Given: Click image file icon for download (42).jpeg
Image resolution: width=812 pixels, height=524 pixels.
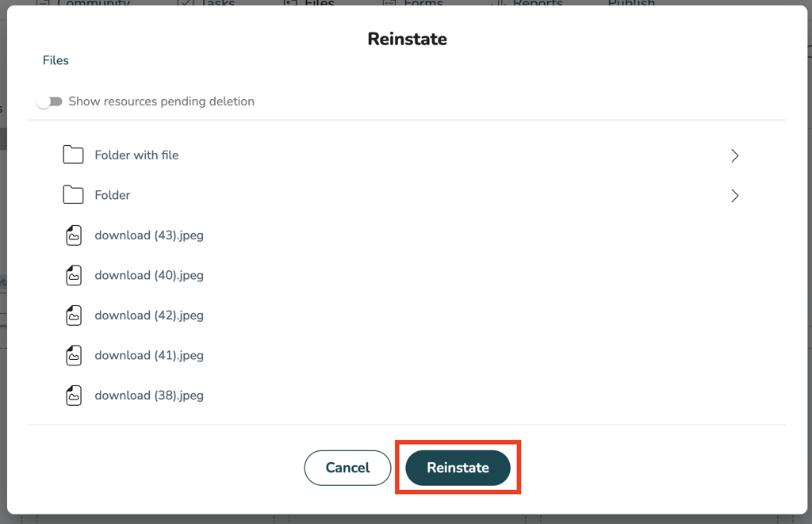Looking at the screenshot, I should pos(74,316).
